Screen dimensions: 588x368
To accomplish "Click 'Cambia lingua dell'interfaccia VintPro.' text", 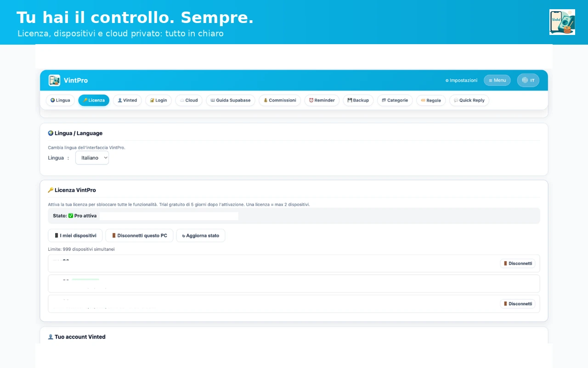I will click(x=86, y=148).
